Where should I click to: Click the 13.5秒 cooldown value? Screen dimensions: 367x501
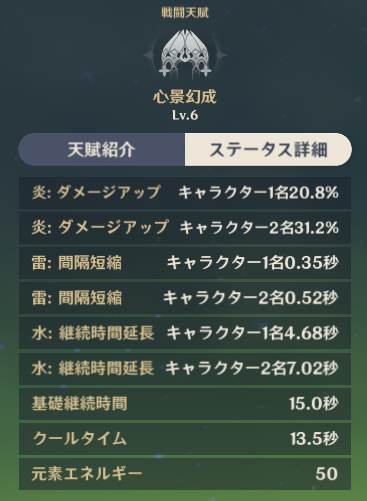pyautogui.click(x=314, y=439)
